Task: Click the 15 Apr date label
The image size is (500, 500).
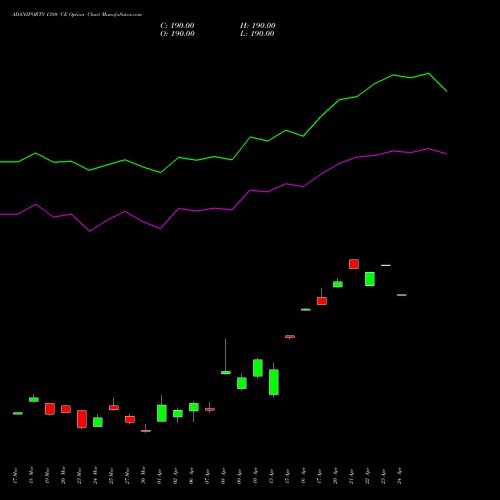Action: [287, 477]
